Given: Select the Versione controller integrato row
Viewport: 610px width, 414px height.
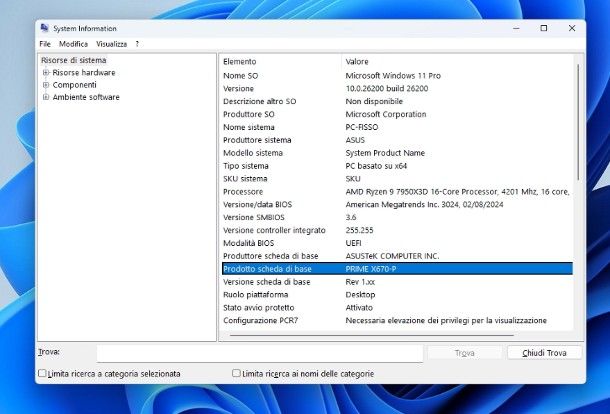Looking at the screenshot, I should point(397,230).
